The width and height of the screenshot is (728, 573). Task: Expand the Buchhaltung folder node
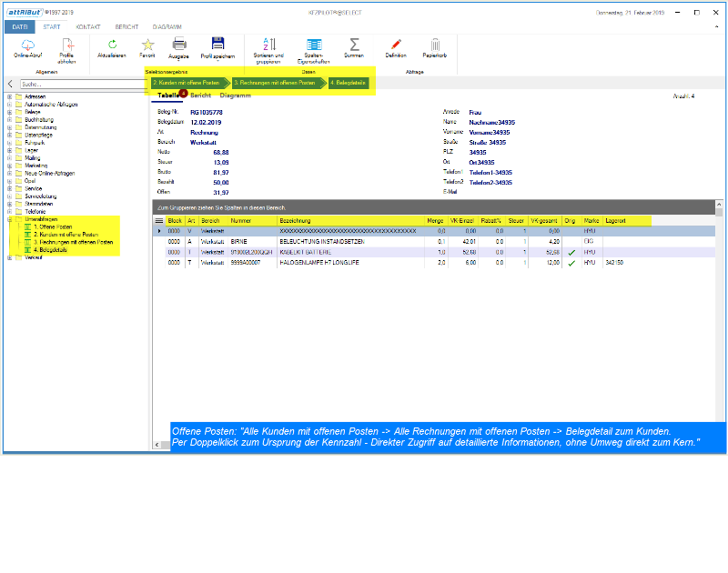pos(9,119)
